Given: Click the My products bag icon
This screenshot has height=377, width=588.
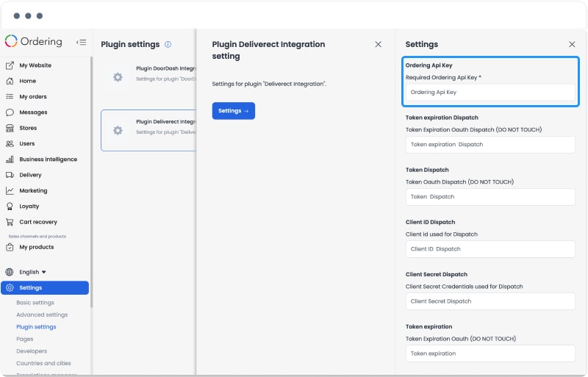Looking at the screenshot, I should pyautogui.click(x=10, y=247).
